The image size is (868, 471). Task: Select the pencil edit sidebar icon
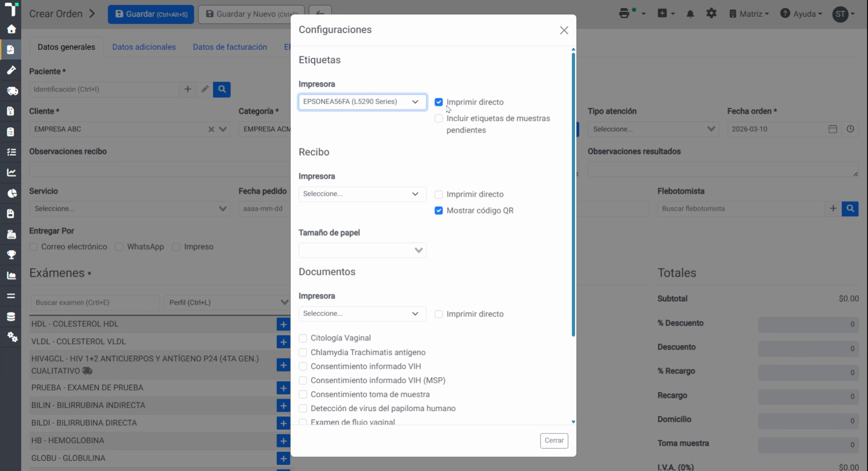coord(11,70)
